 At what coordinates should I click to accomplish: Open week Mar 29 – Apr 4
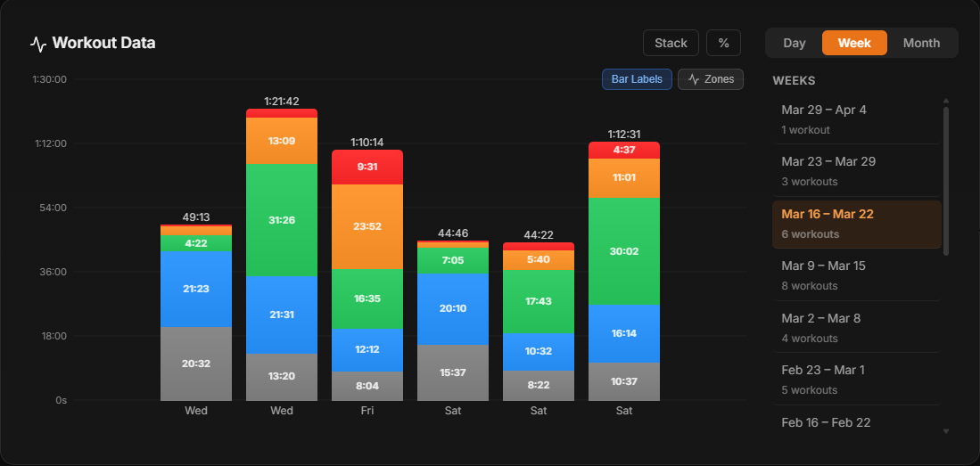(856, 119)
